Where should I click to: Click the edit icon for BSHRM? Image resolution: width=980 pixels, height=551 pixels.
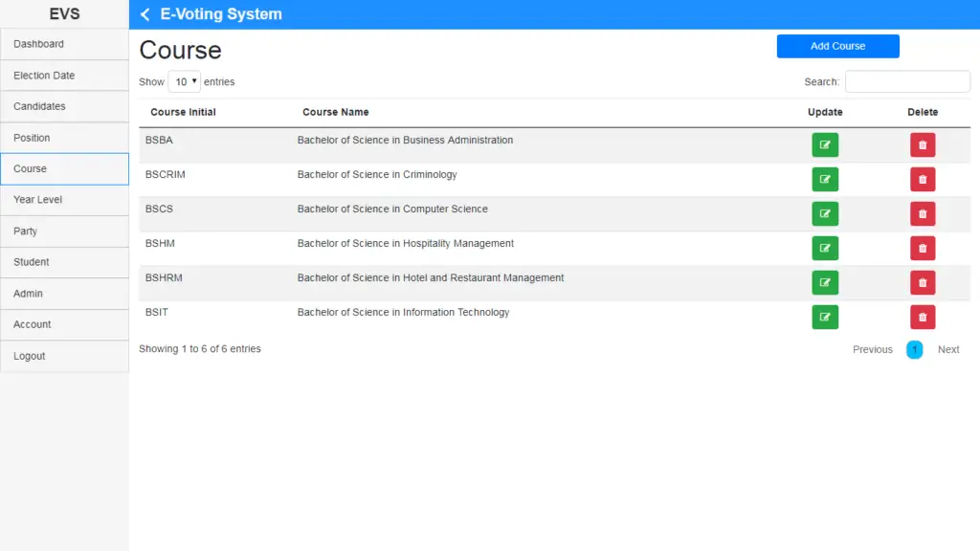(825, 282)
